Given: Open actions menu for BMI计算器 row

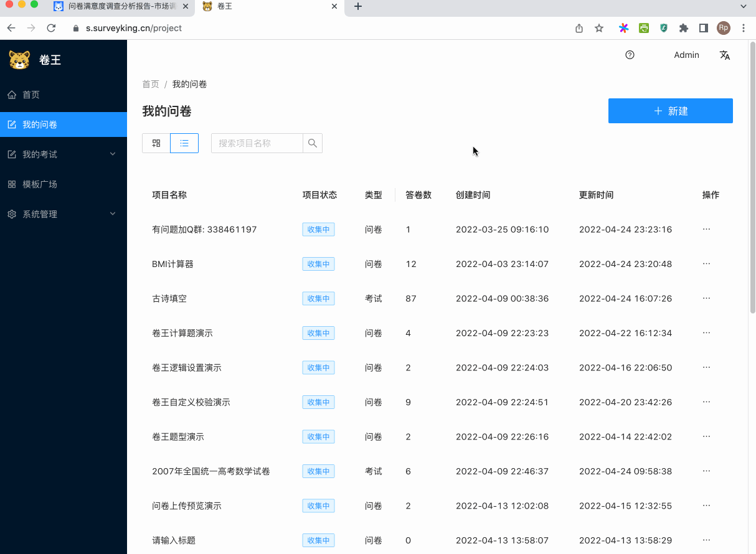Looking at the screenshot, I should coord(706,264).
